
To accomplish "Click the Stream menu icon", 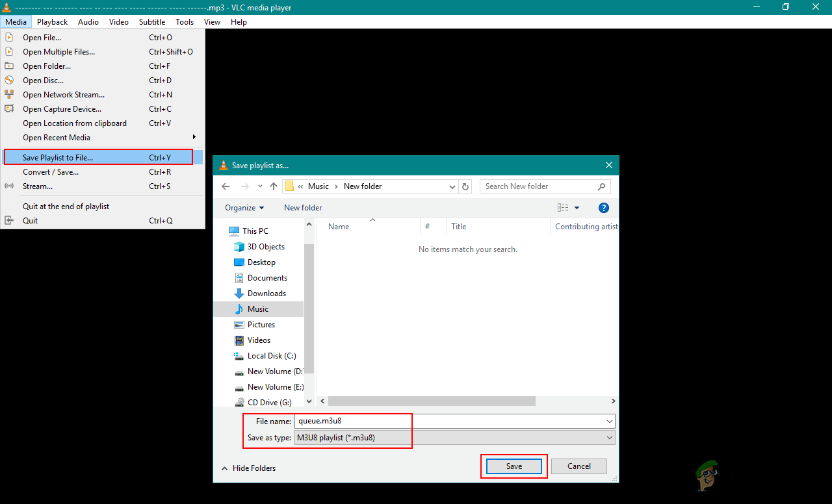I will [x=9, y=186].
